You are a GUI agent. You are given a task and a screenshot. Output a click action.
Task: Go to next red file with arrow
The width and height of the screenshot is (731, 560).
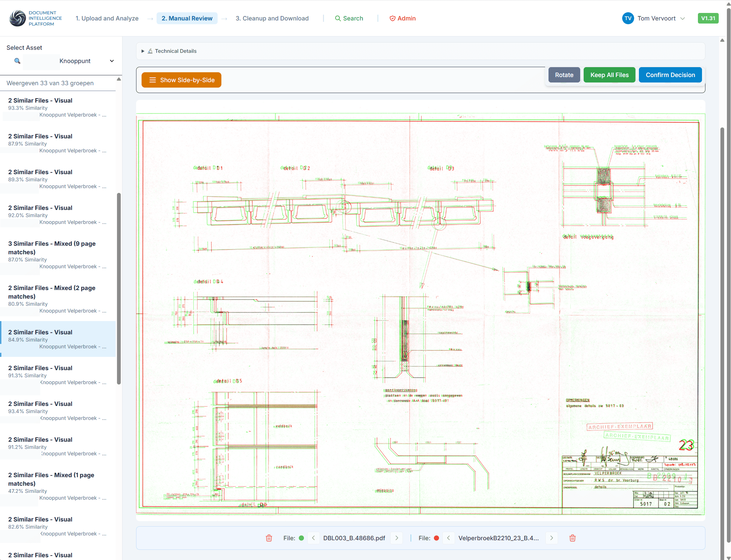(x=551, y=538)
